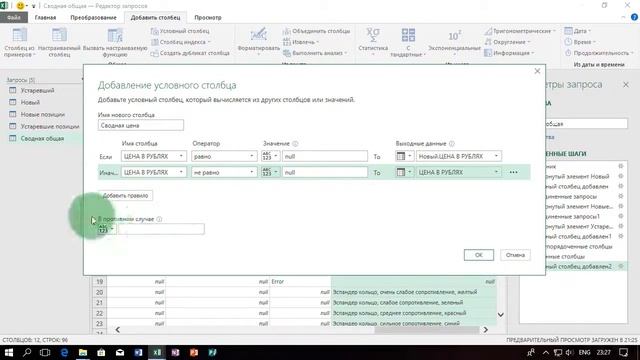This screenshot has width=640, height=360.
Task: Click Создать дубликат столбца
Action: [190, 53]
